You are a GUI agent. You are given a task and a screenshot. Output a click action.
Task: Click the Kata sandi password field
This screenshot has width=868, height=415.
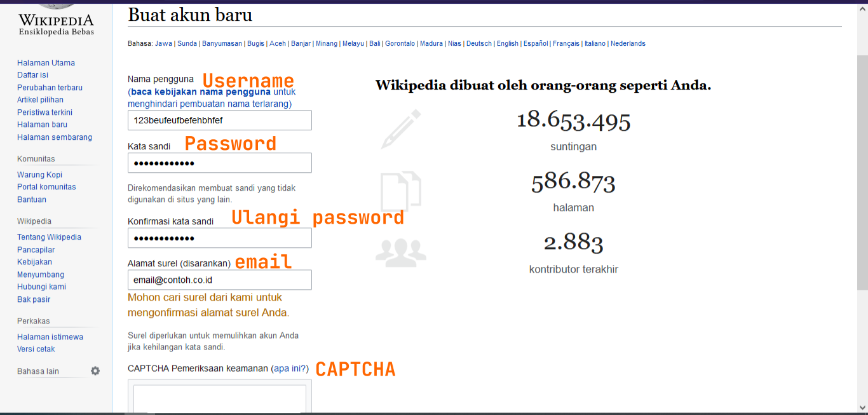click(220, 163)
